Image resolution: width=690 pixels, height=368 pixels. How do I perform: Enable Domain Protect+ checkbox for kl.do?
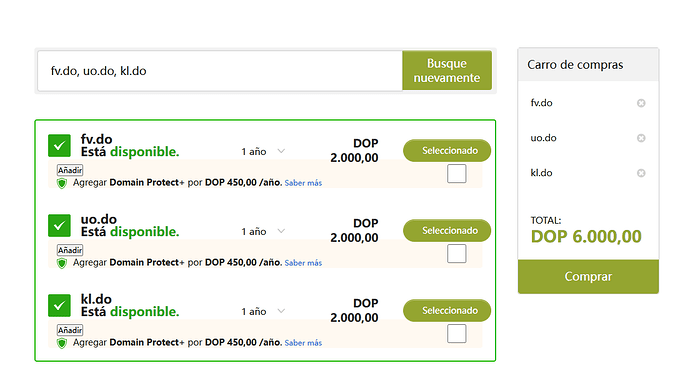pyautogui.click(x=456, y=334)
